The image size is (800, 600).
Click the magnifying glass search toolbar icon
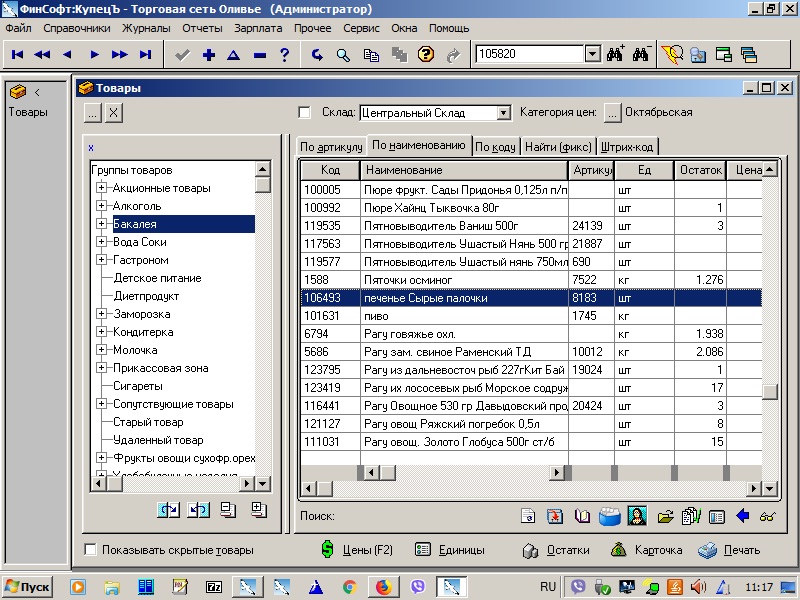coord(343,55)
